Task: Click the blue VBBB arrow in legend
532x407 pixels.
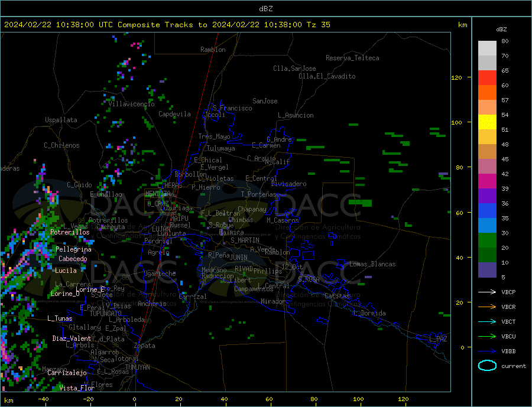Action: 487,351
